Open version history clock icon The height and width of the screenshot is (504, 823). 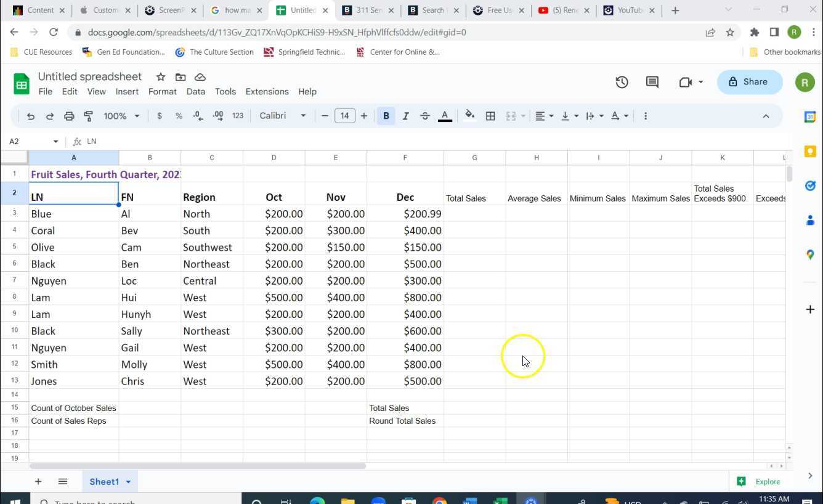click(x=622, y=82)
